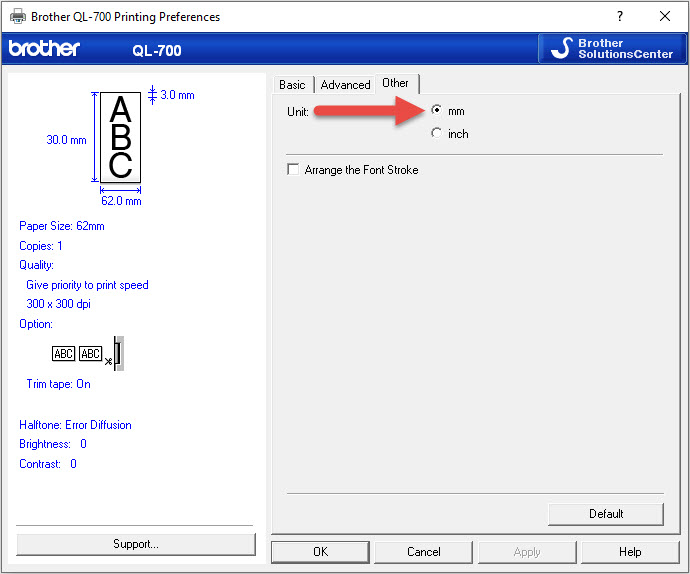Click the question mark help icon
This screenshot has width=690, height=574.
tap(620, 16)
